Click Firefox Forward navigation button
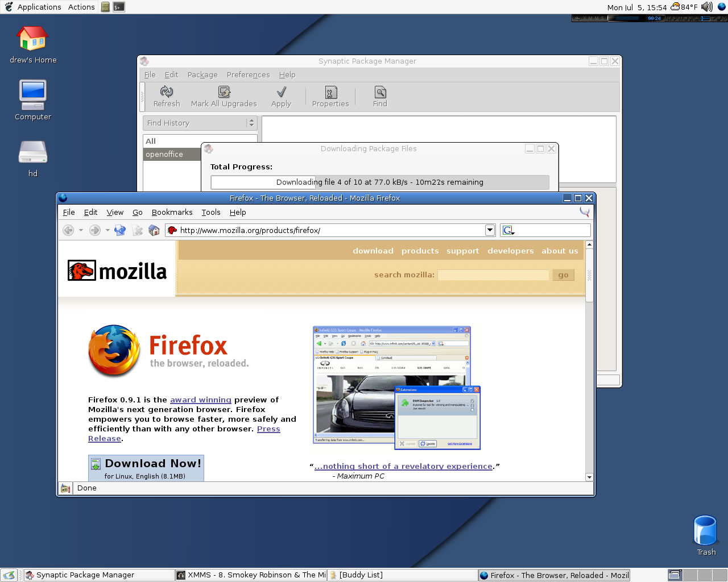This screenshot has width=728, height=582. [95, 230]
